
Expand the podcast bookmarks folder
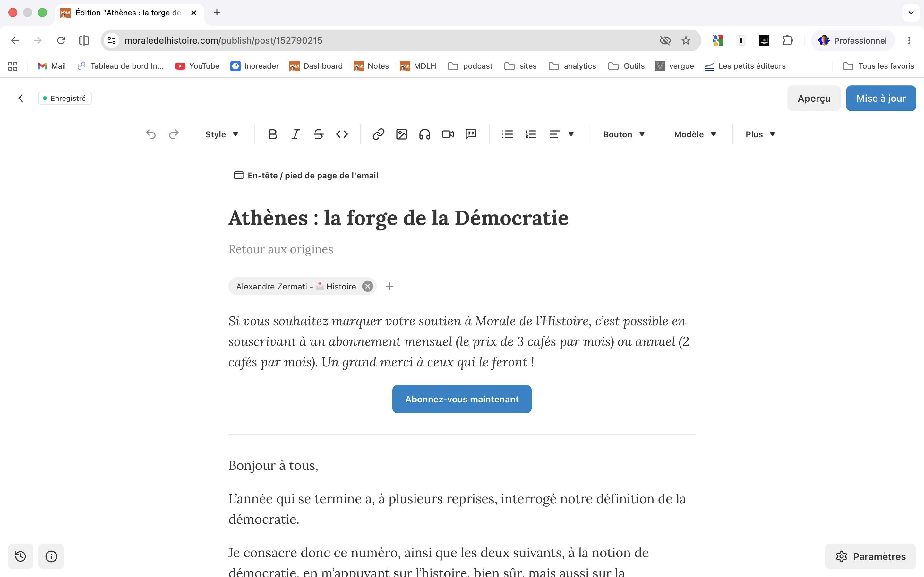point(470,66)
